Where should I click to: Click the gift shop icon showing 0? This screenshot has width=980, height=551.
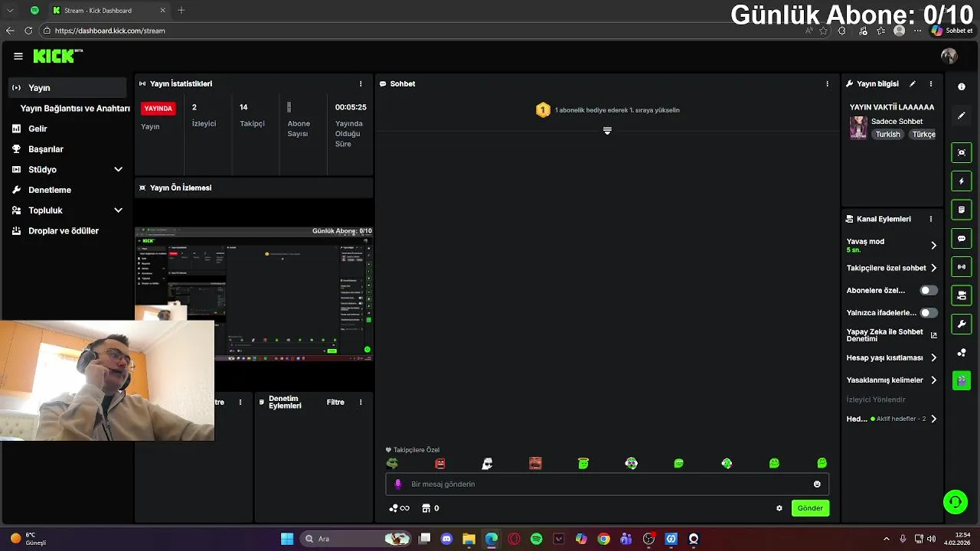tap(430, 508)
